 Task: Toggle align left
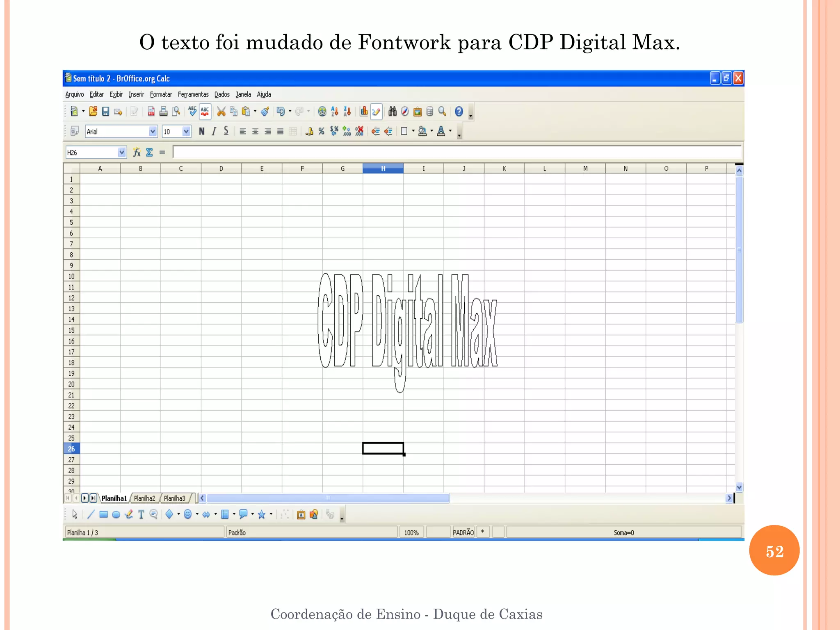(x=243, y=131)
